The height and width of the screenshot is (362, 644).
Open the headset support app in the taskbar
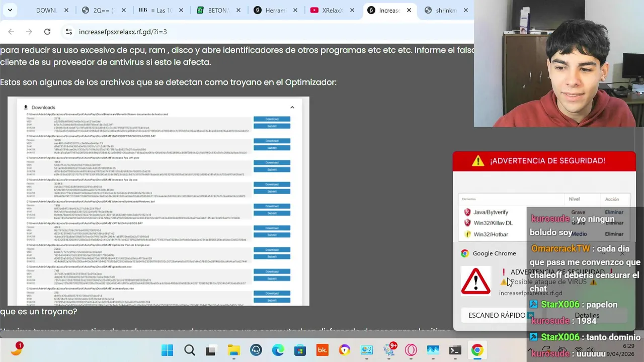pos(256,350)
